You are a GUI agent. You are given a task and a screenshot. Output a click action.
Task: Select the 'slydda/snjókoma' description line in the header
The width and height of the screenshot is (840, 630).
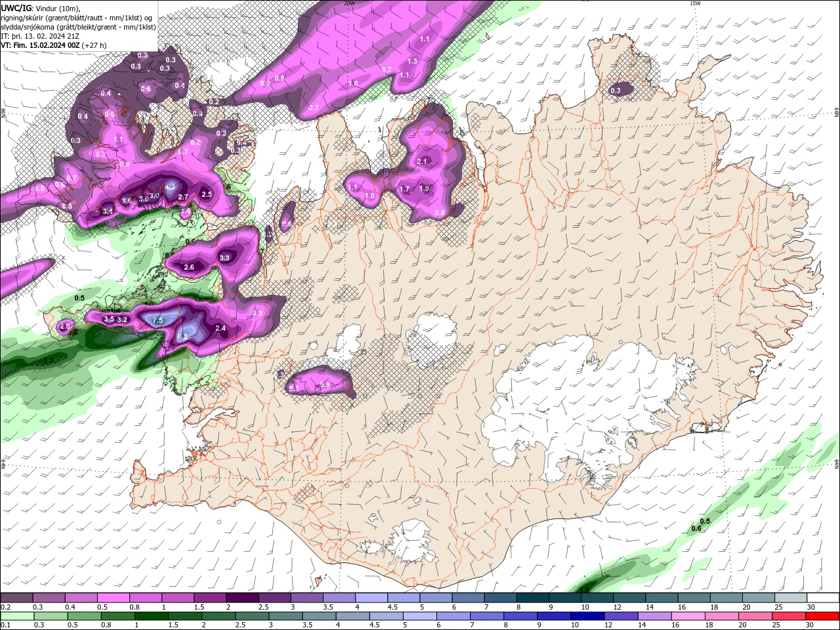78,27
